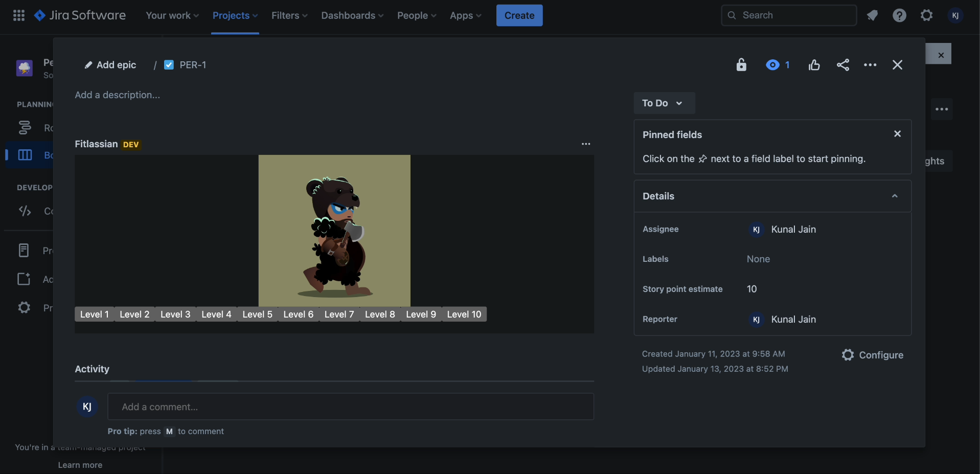Open the Apps dropdown
Screen dimensions: 980x474
click(x=465, y=15)
